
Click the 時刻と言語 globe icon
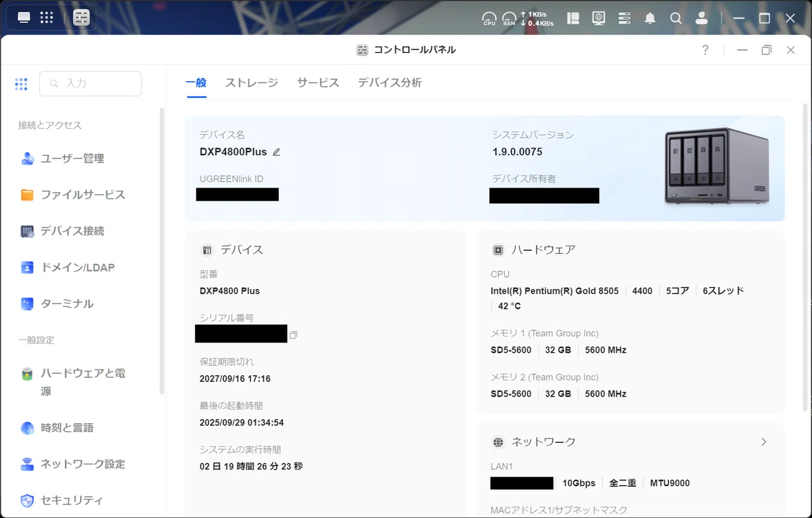click(x=27, y=428)
